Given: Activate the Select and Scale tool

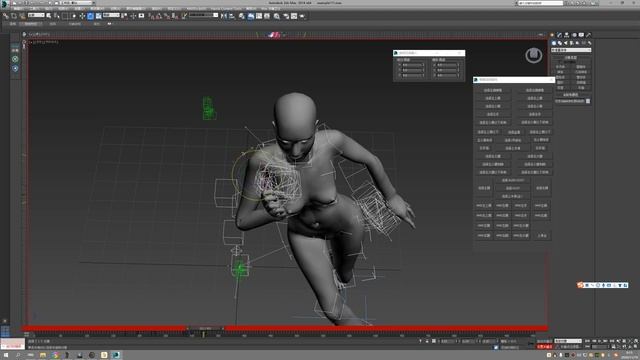Looking at the screenshot, I should point(98,16).
